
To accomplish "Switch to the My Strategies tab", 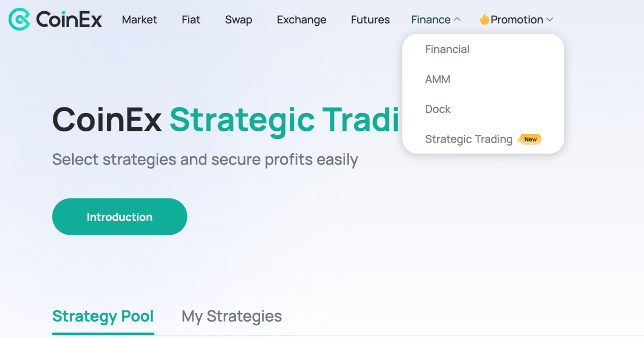I will (x=232, y=317).
